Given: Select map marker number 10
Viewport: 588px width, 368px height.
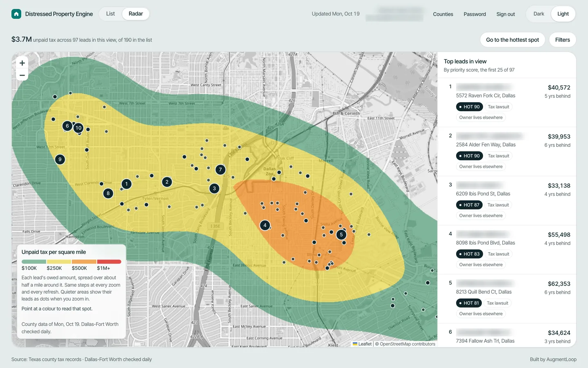Looking at the screenshot, I should point(79,128).
